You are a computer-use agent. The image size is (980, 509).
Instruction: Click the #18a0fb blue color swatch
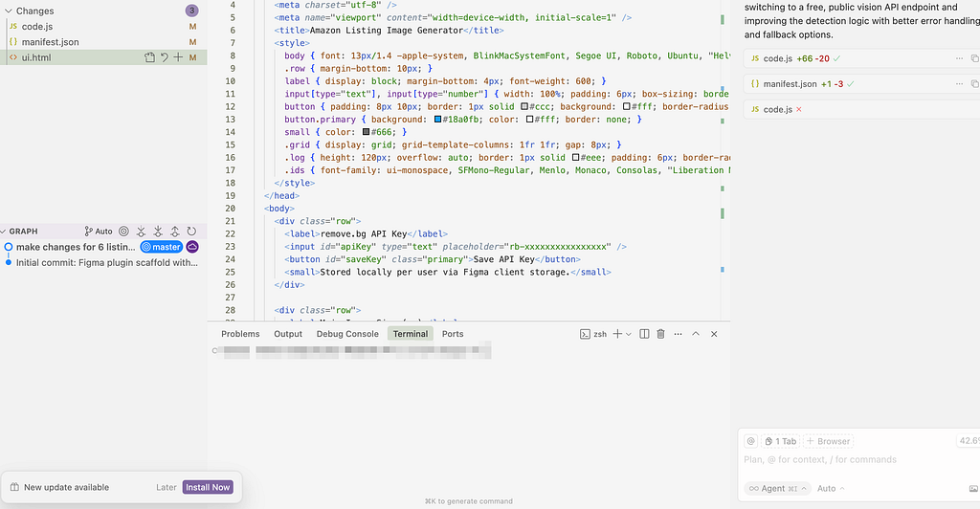(x=437, y=120)
